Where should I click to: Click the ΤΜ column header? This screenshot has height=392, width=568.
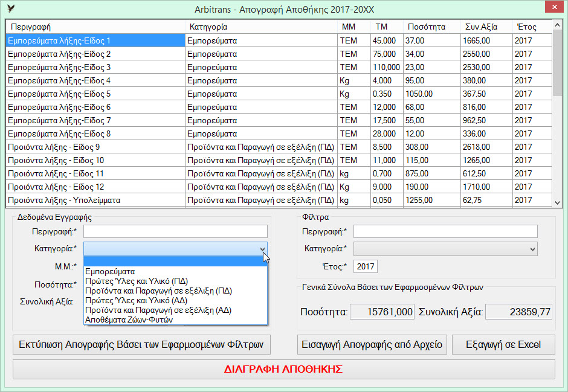(387, 27)
